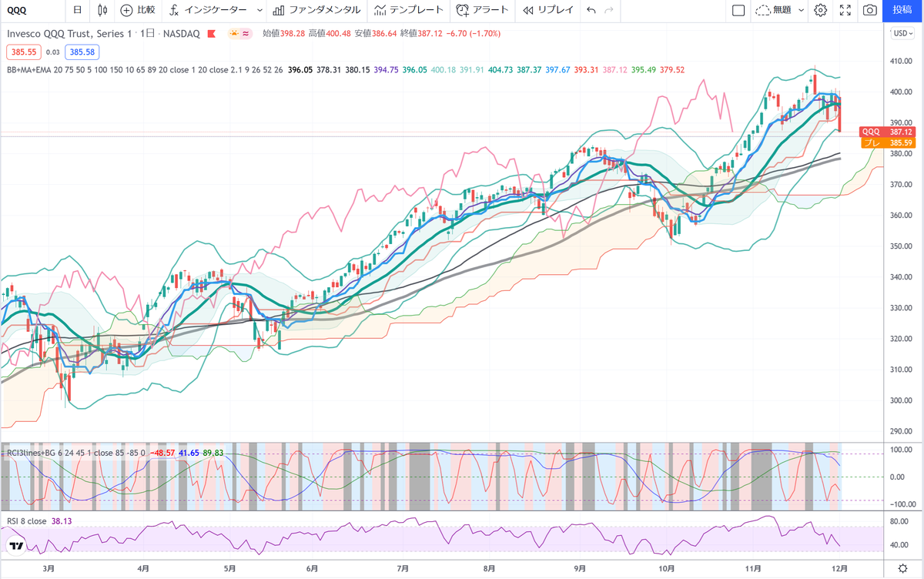Image resolution: width=924 pixels, height=579 pixels.
Task: Click the undo arrow icon
Action: coord(591,10)
